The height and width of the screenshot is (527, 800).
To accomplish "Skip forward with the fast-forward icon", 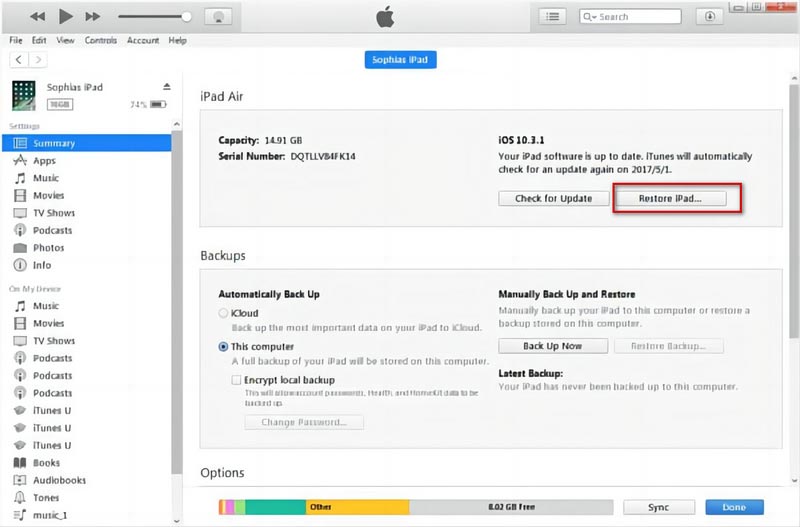I will (x=92, y=16).
